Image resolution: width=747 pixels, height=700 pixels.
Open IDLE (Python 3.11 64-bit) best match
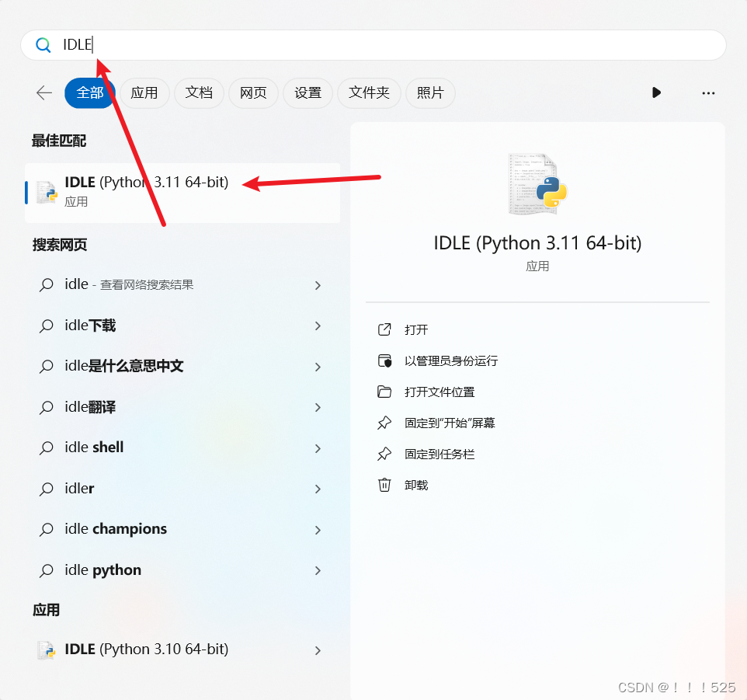pos(182,193)
